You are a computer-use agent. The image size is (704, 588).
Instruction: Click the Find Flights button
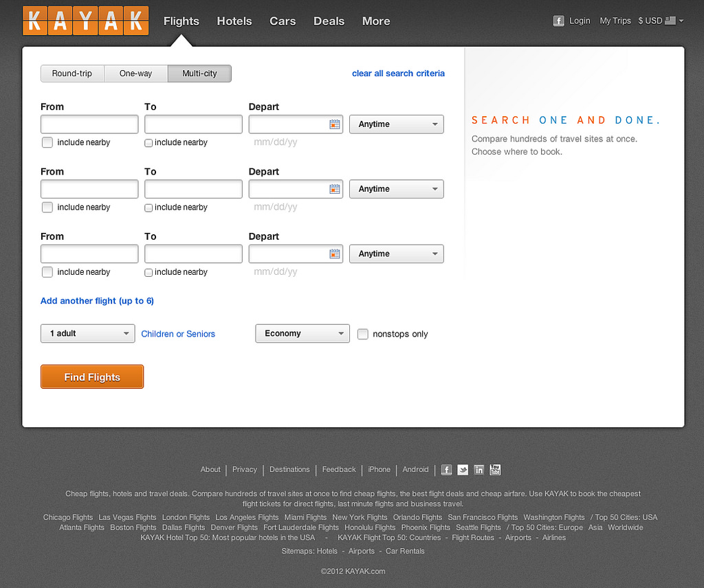(91, 376)
